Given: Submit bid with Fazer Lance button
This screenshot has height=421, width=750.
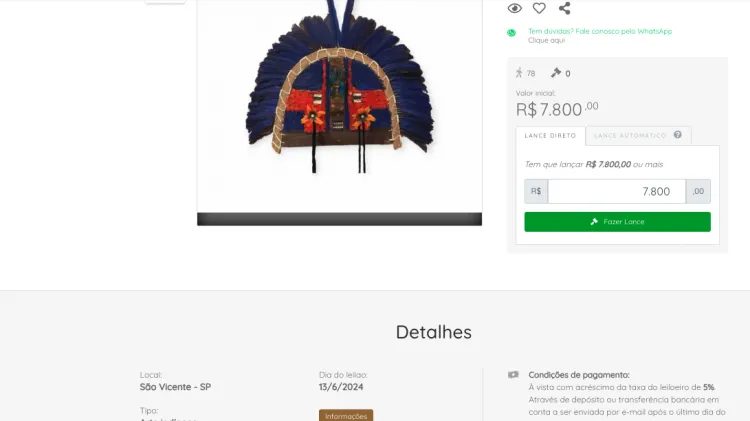Looking at the screenshot, I should click(x=617, y=222).
